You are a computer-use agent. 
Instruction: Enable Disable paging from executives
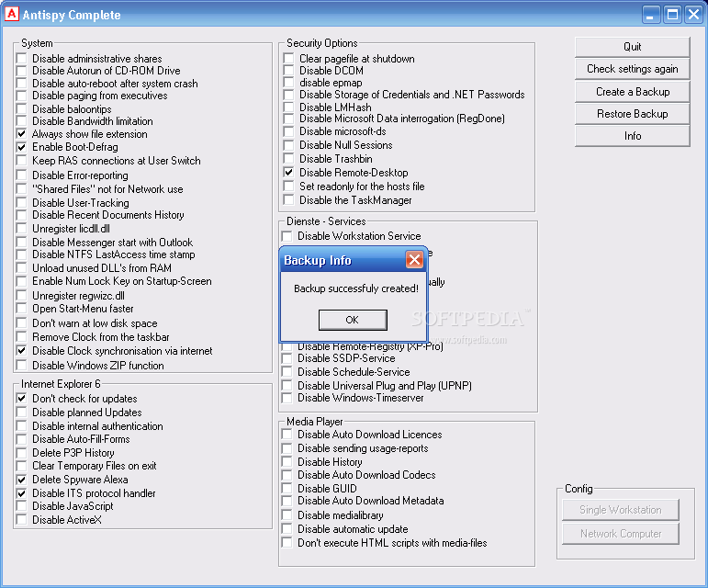tap(21, 96)
